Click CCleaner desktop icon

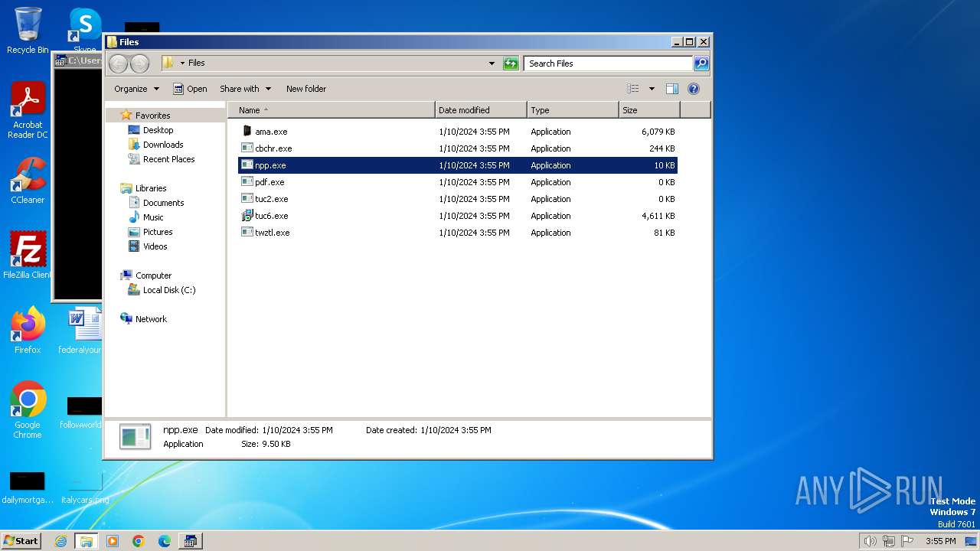coord(28,181)
